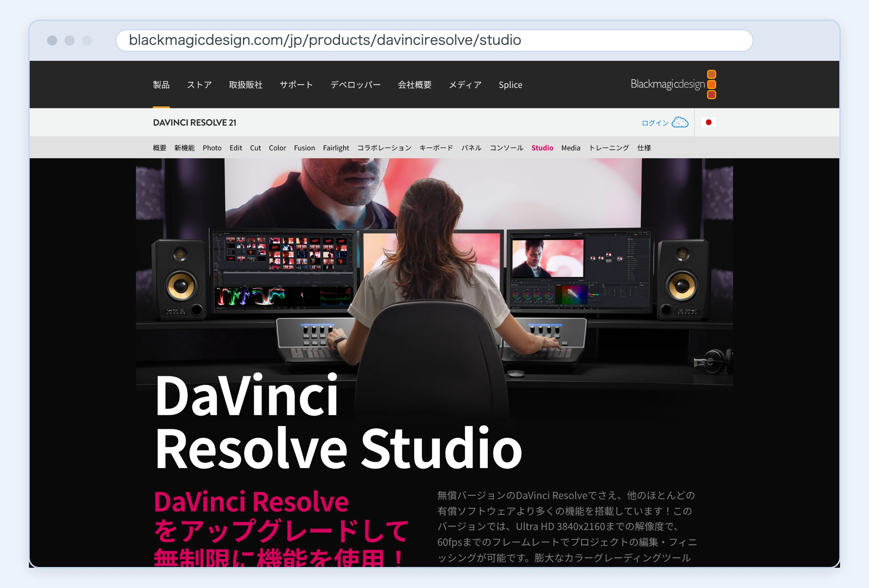Select the highlighted Studio tab
The height and width of the screenshot is (588, 869).
542,148
